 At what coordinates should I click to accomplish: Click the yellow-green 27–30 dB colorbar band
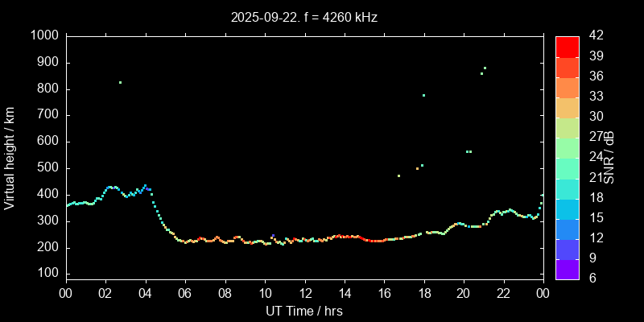(567, 127)
